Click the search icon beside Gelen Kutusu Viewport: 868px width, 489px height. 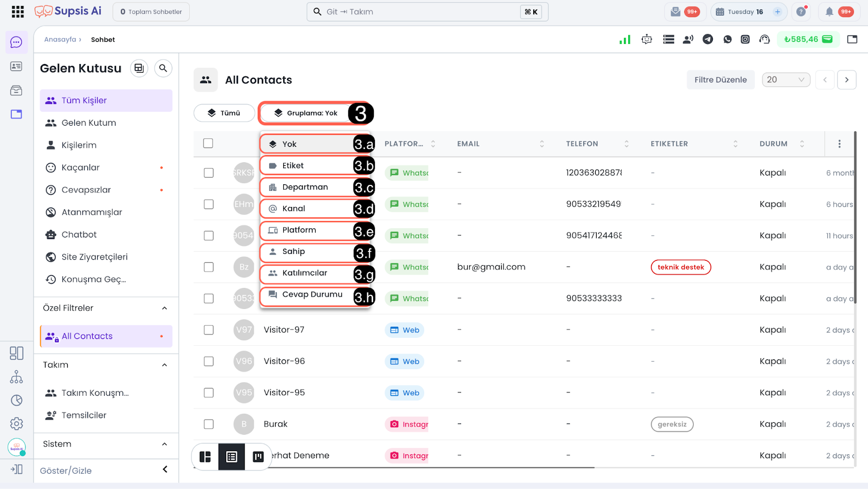pos(163,68)
